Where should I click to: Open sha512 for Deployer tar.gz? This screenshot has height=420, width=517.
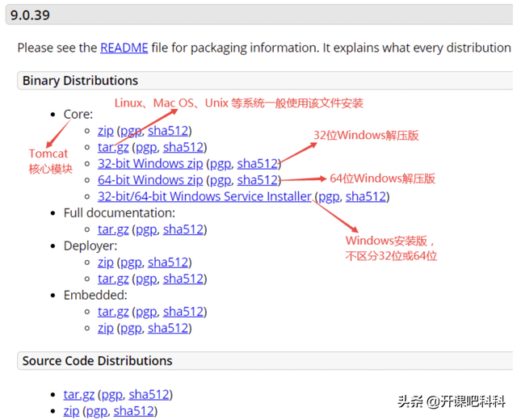pos(183,279)
